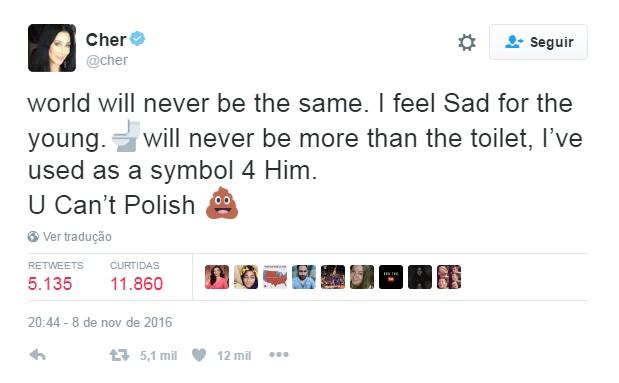This screenshot has height=383, width=619.
Task: Click the reply arrow icon
Action: point(38,355)
